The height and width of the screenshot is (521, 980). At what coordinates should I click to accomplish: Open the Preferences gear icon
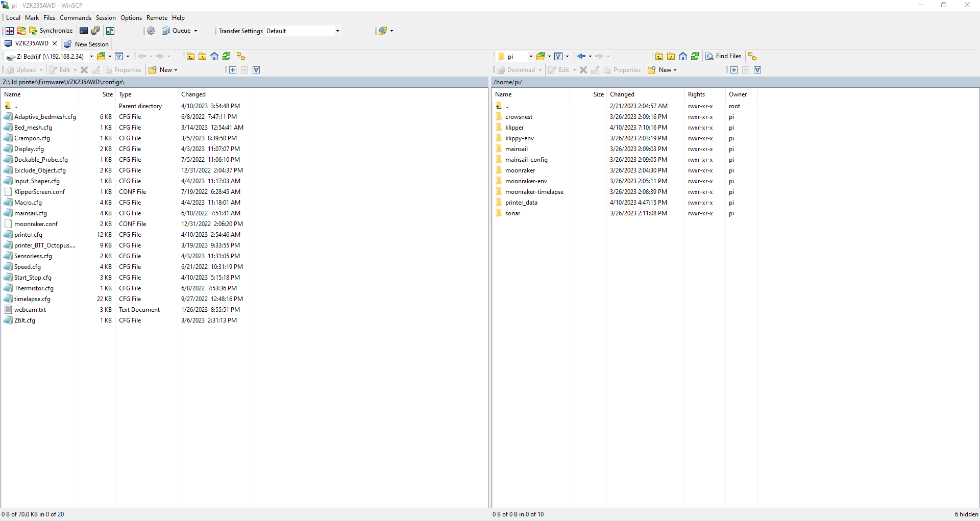point(151,31)
